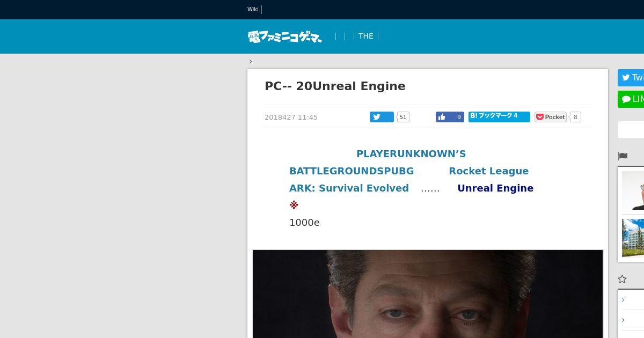Save article to Pocket
Screen dimensions: 644x338
551,117
